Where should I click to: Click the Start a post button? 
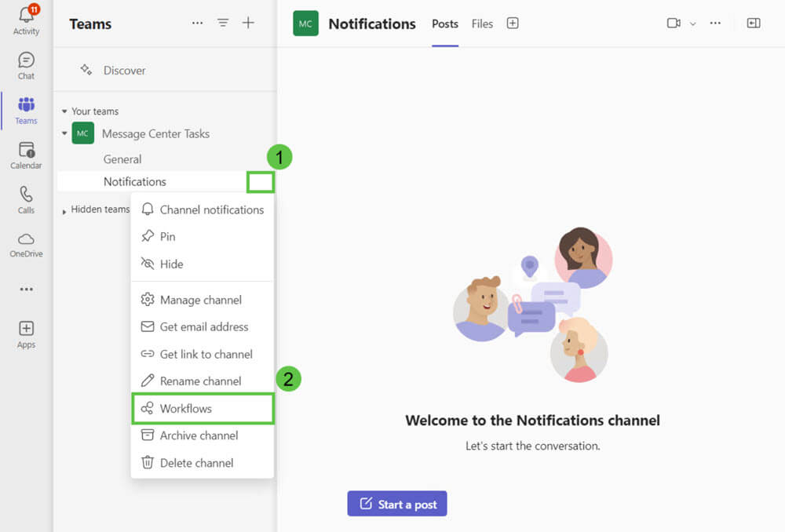click(397, 504)
